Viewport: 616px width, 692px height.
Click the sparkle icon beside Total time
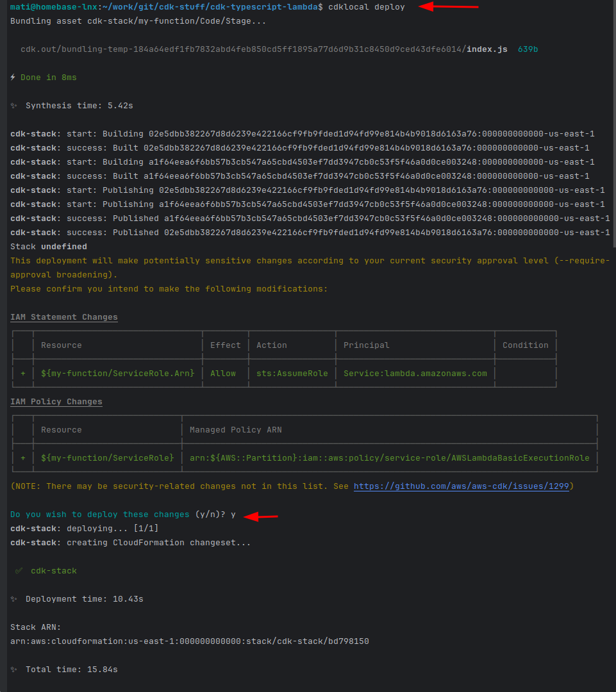pos(13,670)
